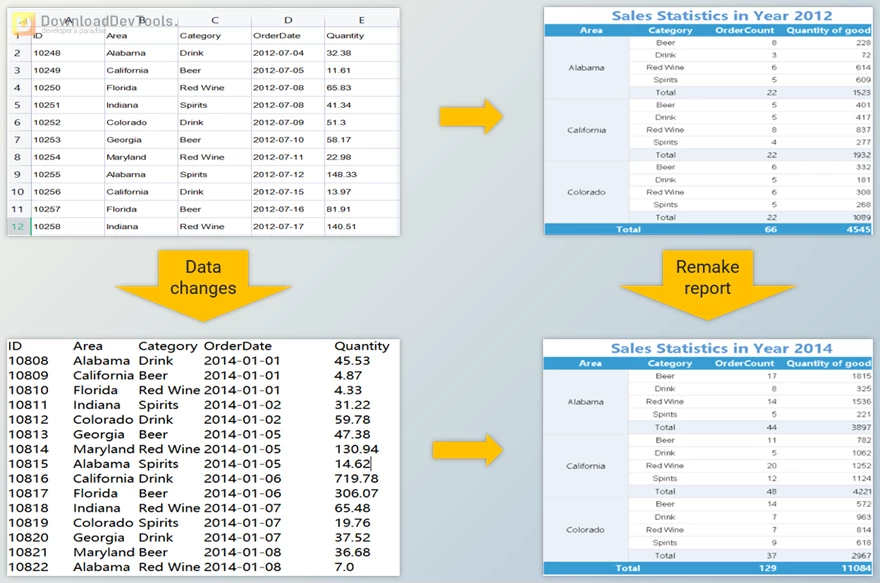Click the date 2014-01-02 in the 10811 row
Viewport: 880px width, 583px height.
[x=242, y=405]
